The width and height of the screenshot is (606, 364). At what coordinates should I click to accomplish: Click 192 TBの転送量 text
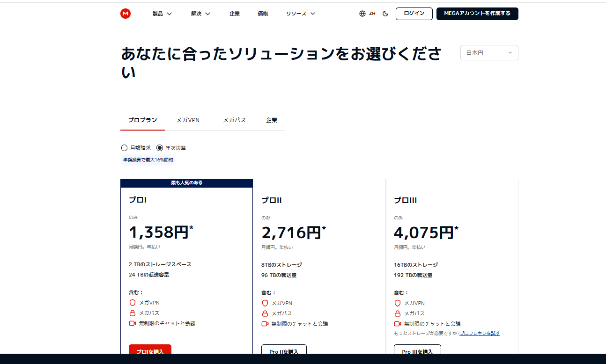(x=413, y=275)
